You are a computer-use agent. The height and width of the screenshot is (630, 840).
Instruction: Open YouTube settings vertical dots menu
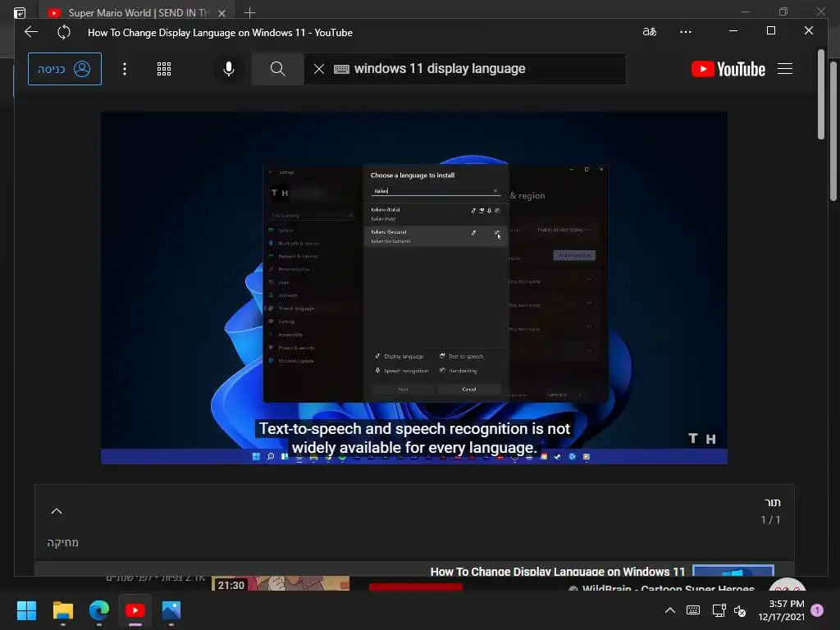click(125, 69)
